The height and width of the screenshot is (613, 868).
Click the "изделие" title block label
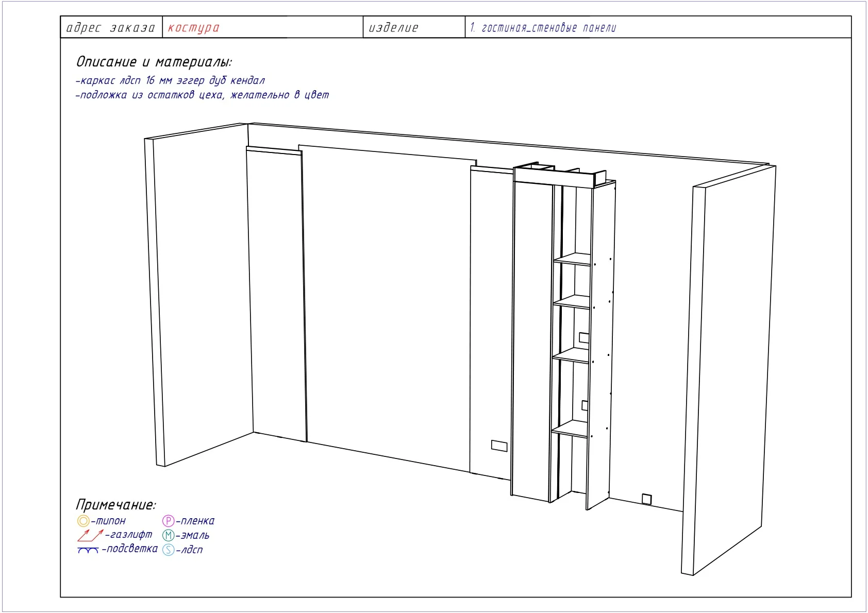coord(393,28)
